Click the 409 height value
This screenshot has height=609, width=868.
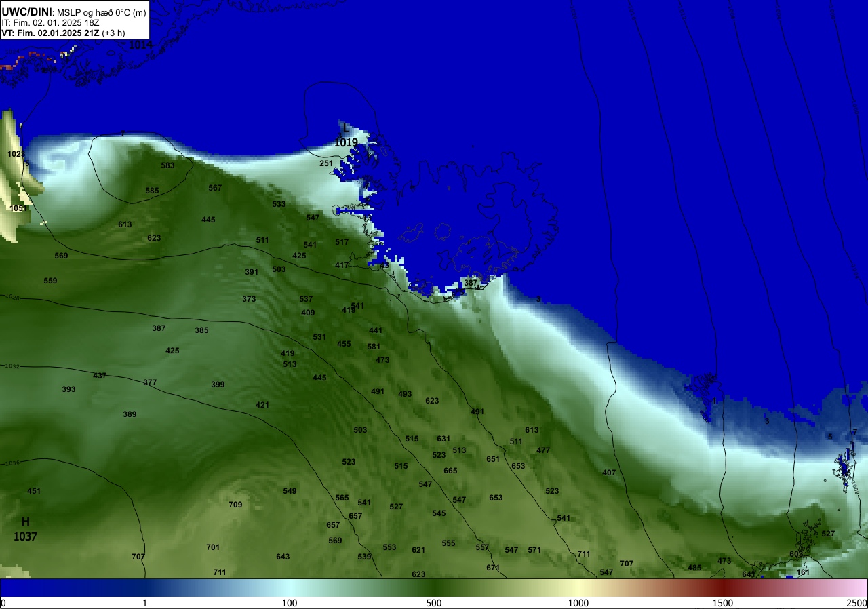click(308, 313)
